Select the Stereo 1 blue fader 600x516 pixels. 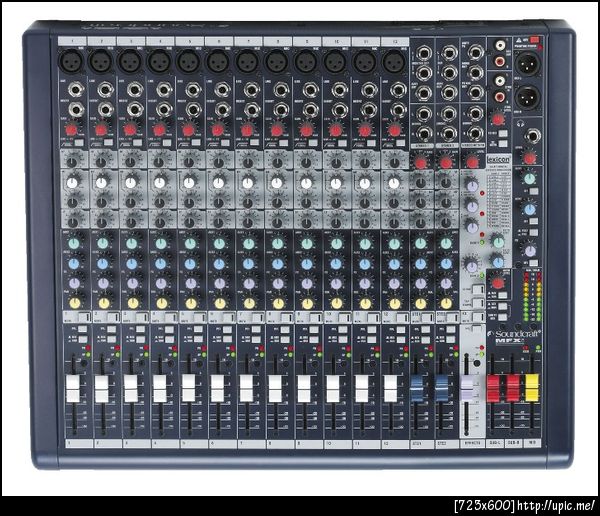[x=417, y=389]
